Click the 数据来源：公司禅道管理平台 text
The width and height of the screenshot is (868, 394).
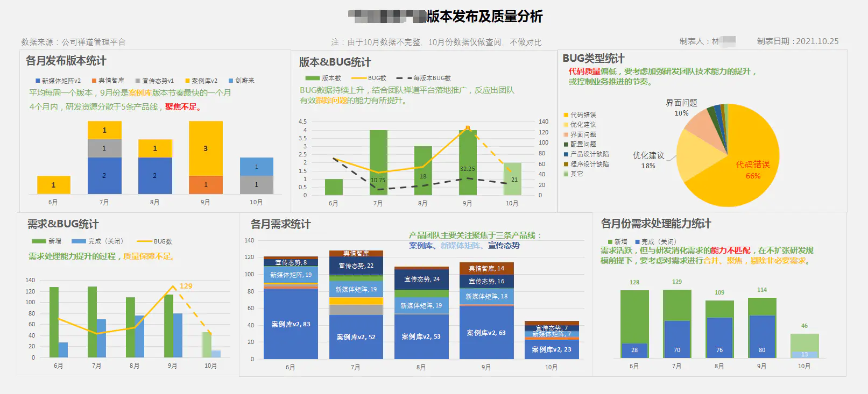tap(73, 42)
